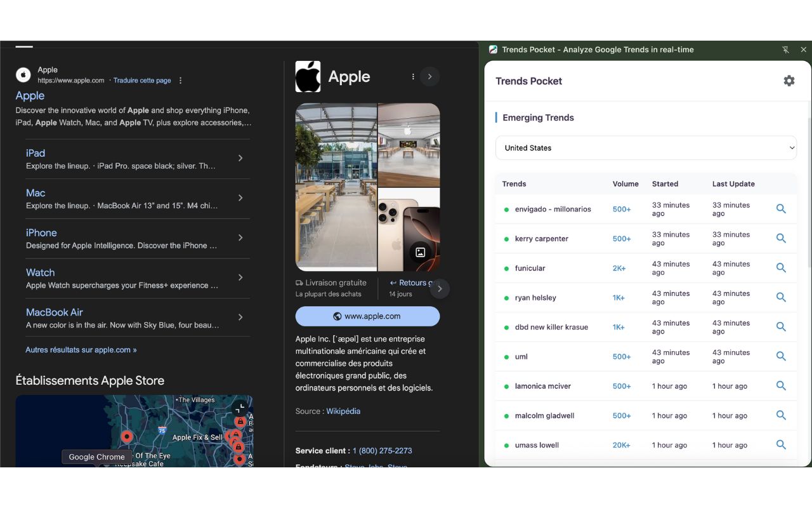This screenshot has height=508, width=812.
Task: Close the Trends Pocket side panel
Action: (803, 50)
